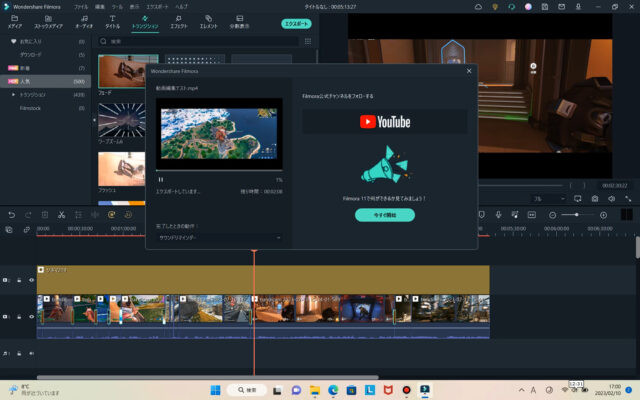Viewport: 640px width, 400px height.
Task: Open the action-on-completion dropdown in the export dialog
Action: pos(219,238)
